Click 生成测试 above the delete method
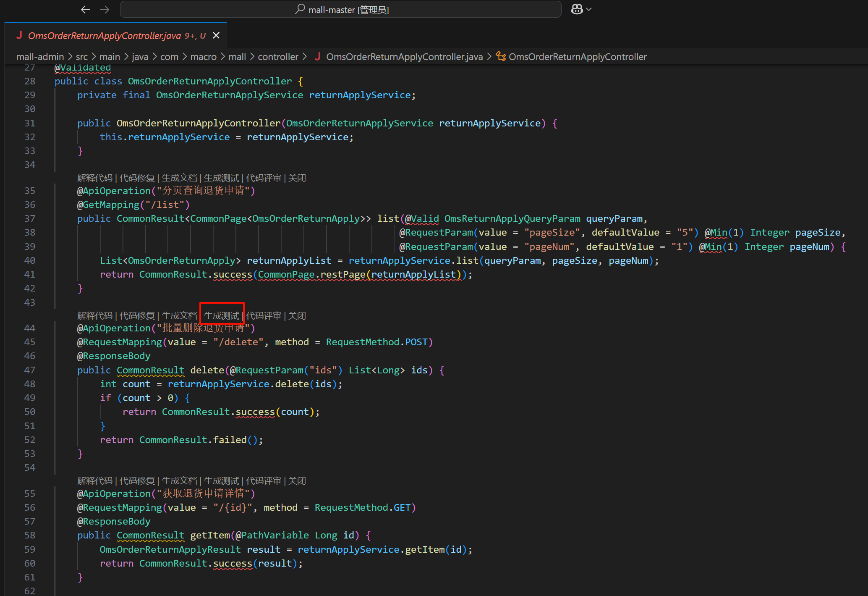The image size is (868, 596). (221, 315)
